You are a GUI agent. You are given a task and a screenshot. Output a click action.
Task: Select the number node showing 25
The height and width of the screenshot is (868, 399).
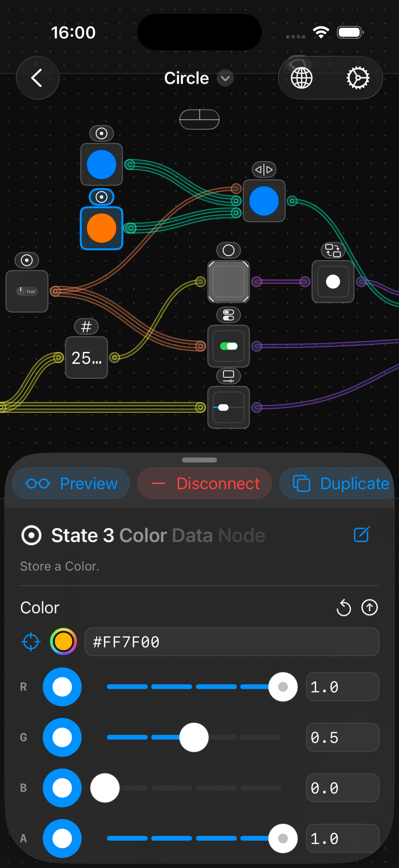pos(87,358)
